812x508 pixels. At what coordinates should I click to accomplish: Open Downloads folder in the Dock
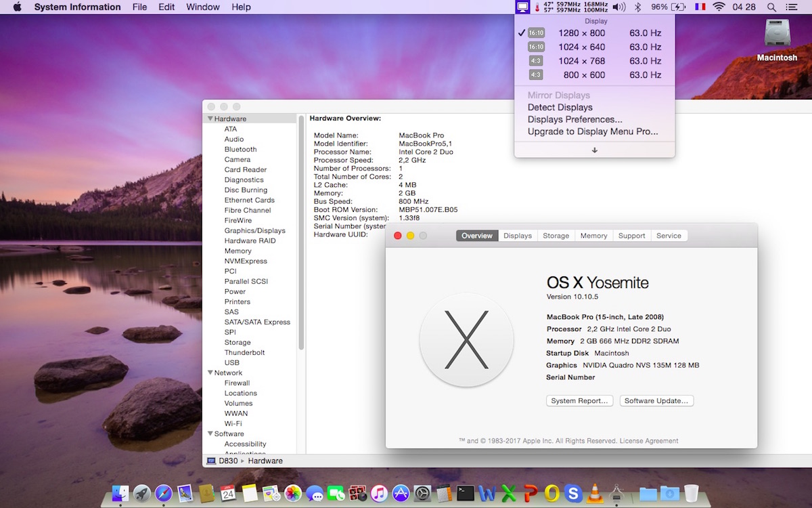(x=670, y=494)
